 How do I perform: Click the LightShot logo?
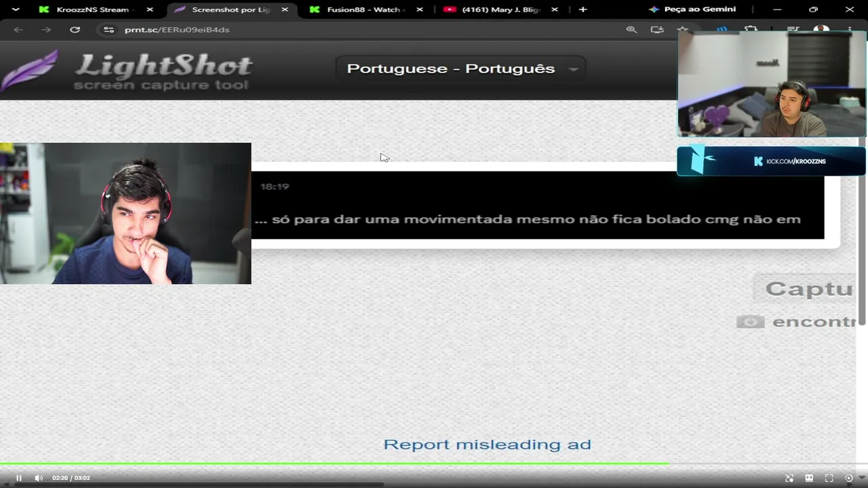[x=126, y=70]
